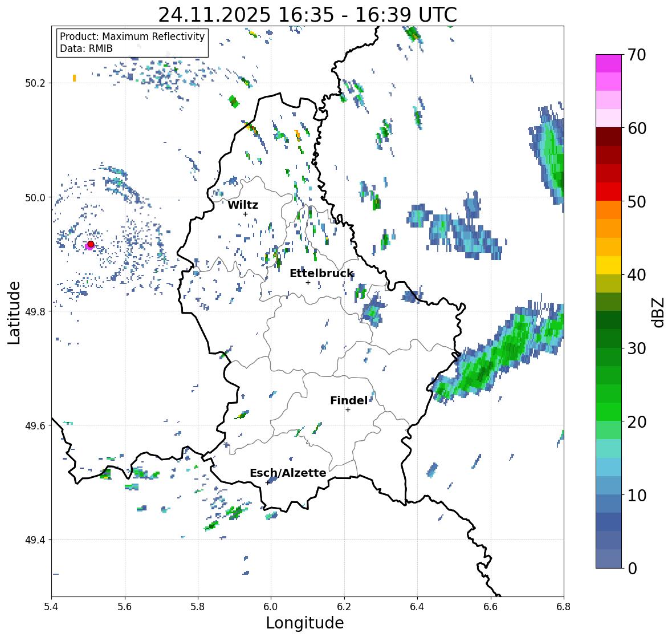Screen dimensions: 672x637
Task: Click the red dot radar marker
Action: (91, 244)
